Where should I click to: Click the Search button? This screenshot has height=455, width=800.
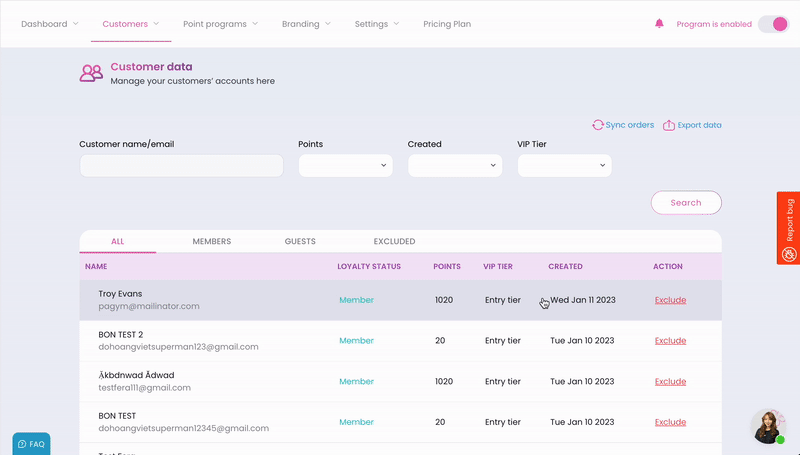(x=686, y=203)
